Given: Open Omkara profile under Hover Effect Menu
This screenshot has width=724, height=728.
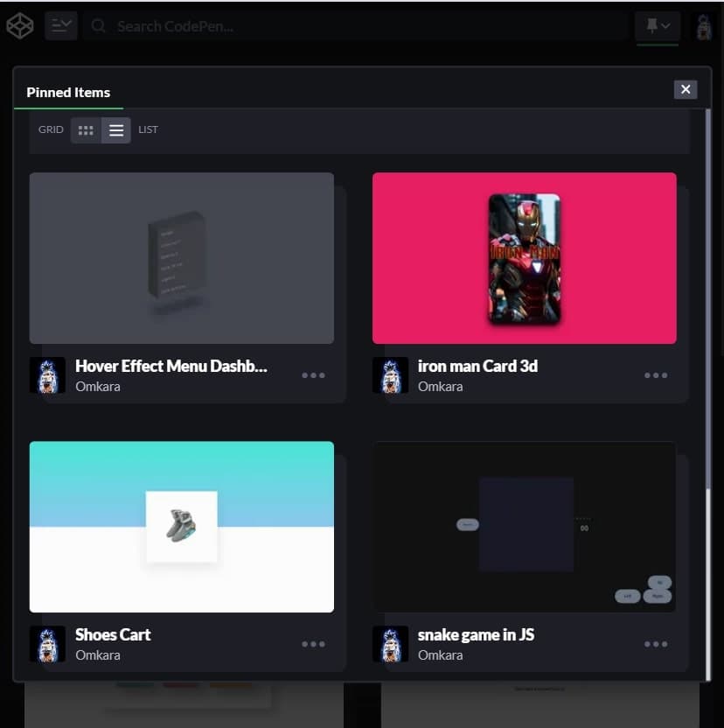Looking at the screenshot, I should coord(98,386).
